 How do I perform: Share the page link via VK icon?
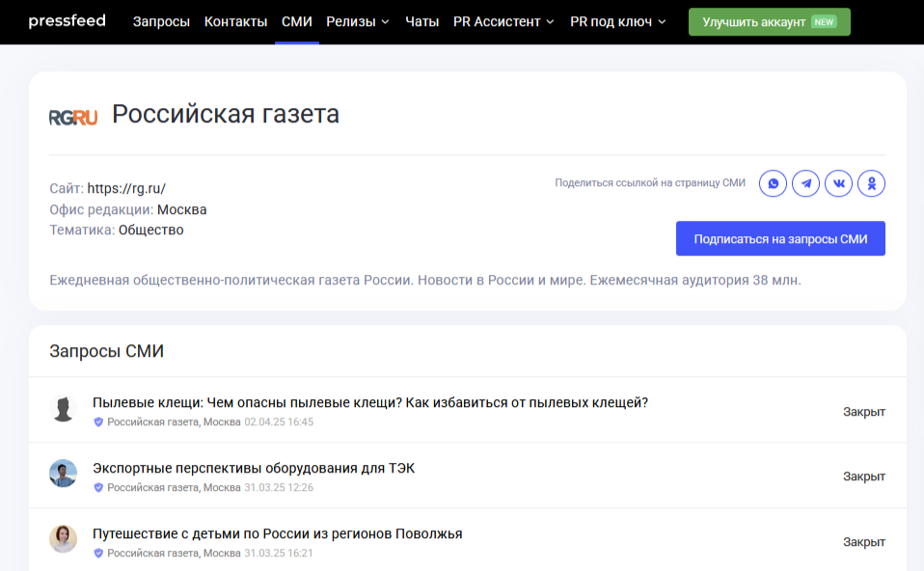(x=838, y=183)
